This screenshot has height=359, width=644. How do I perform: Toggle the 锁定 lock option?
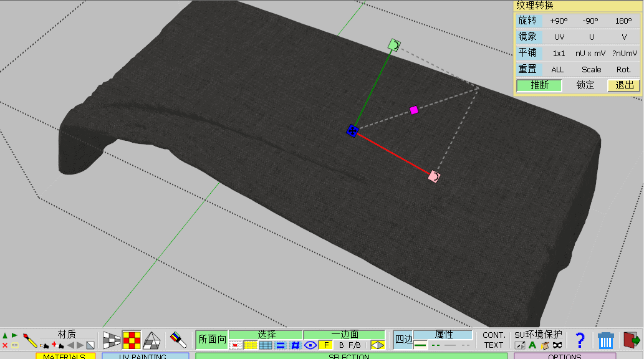tap(585, 85)
